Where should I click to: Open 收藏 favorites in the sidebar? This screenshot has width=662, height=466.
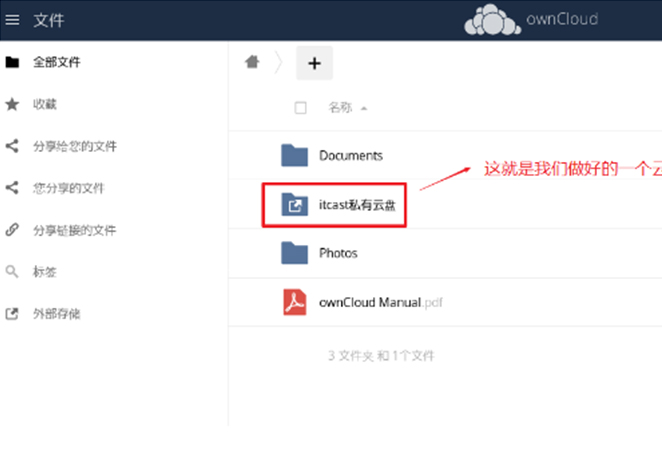pyautogui.click(x=44, y=104)
